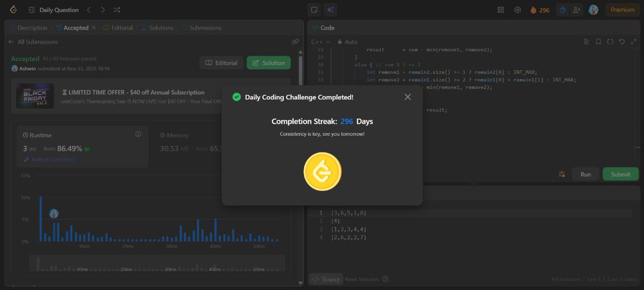Open the layout grid icon
The image size is (644, 290).
click(x=501, y=10)
